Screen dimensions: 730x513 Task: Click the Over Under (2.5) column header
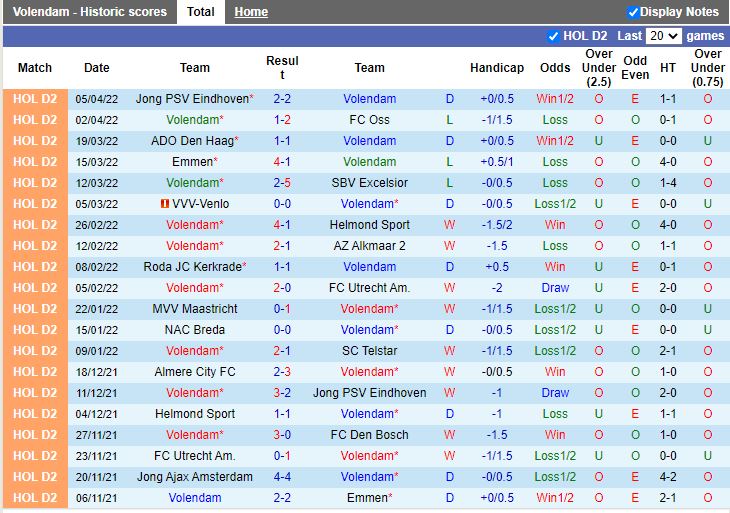[599, 68]
